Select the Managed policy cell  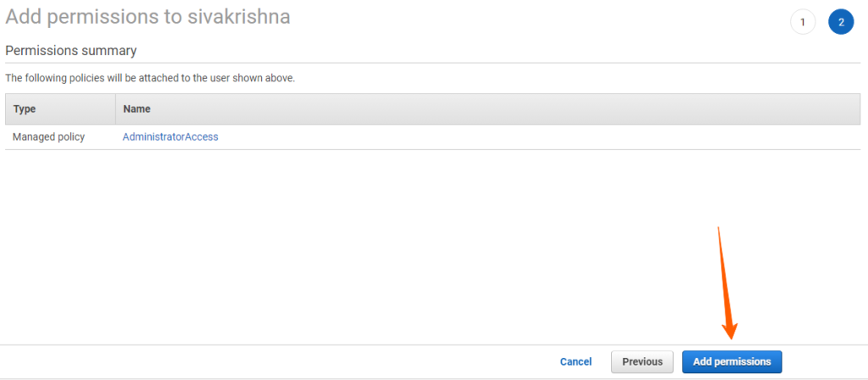click(x=48, y=137)
